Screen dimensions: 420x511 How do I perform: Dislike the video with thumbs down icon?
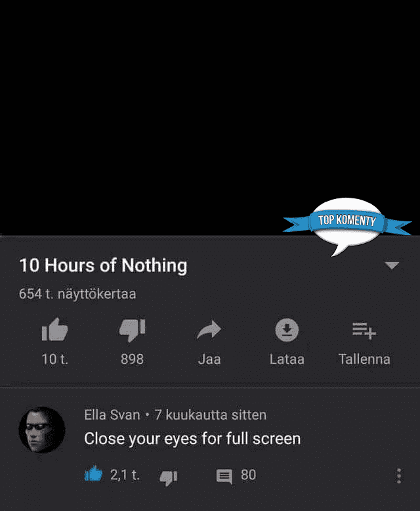tap(132, 330)
